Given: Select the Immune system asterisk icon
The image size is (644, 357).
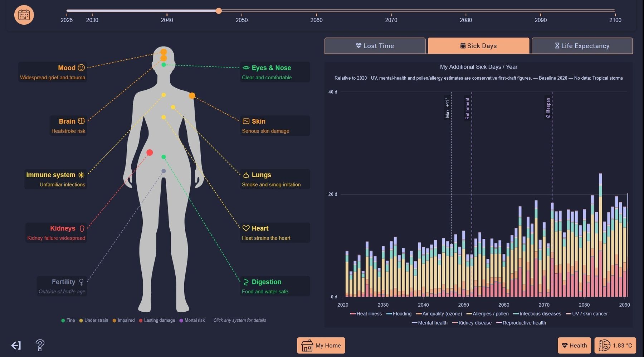Looking at the screenshot, I should click(81, 175).
